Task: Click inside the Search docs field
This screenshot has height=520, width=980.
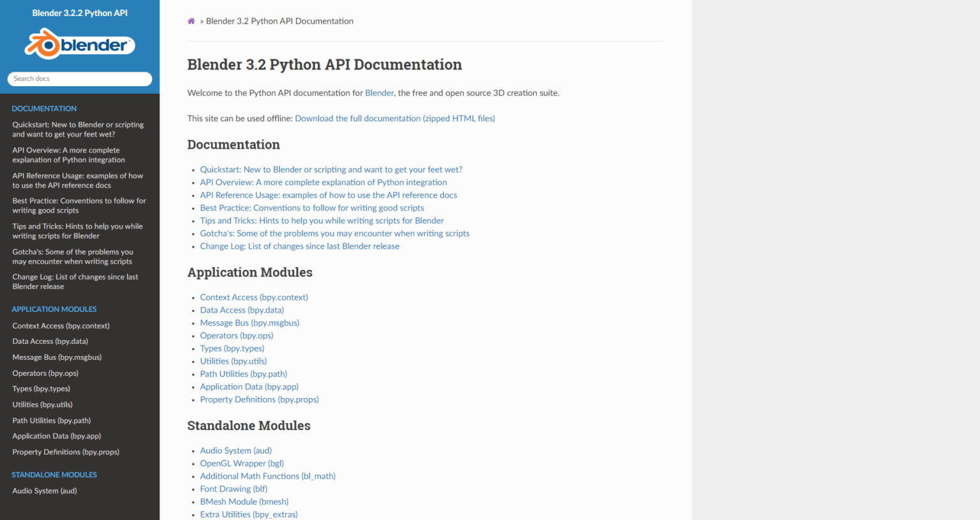Action: (79, 78)
